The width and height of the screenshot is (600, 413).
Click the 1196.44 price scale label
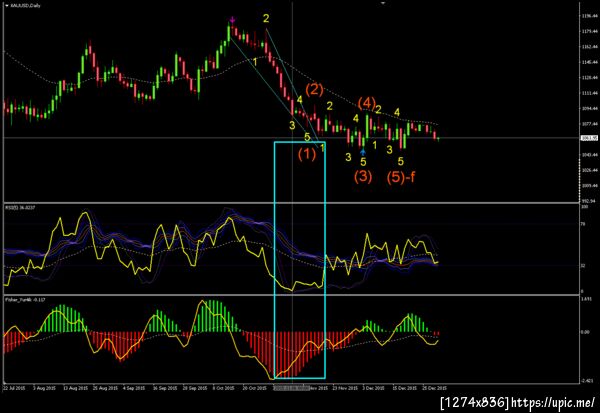pos(589,16)
